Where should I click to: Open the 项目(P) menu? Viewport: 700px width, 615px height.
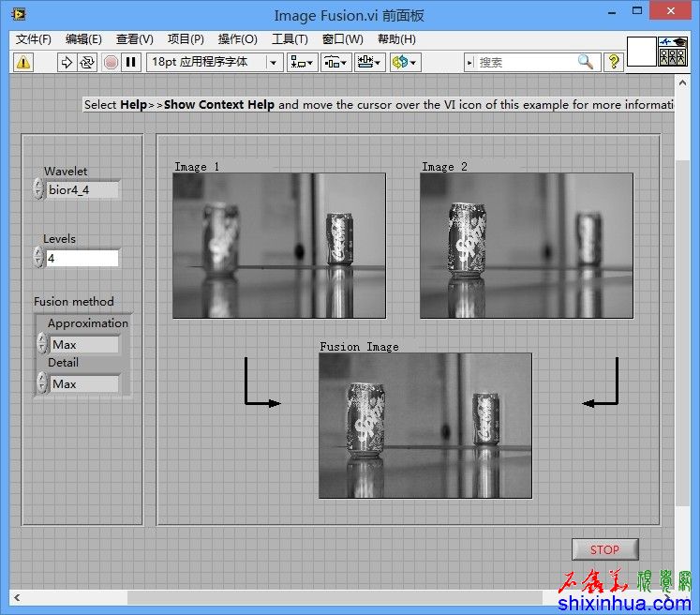[x=186, y=39]
